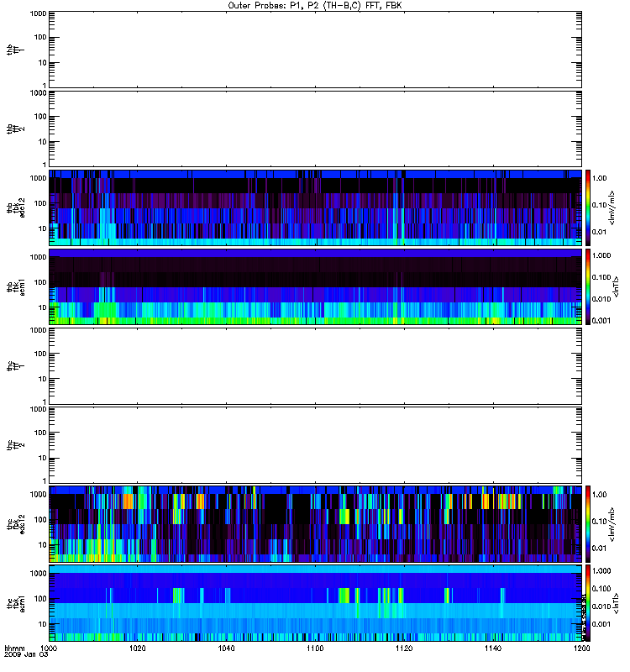Click the '10' y-axis tick of thc fff 2 panel
This screenshot has width=630, height=672.
coord(43,458)
